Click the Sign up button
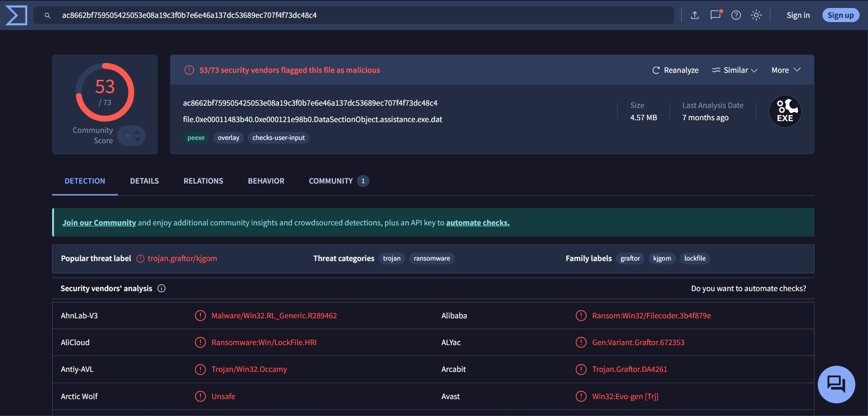This screenshot has height=416, width=868. (x=840, y=15)
